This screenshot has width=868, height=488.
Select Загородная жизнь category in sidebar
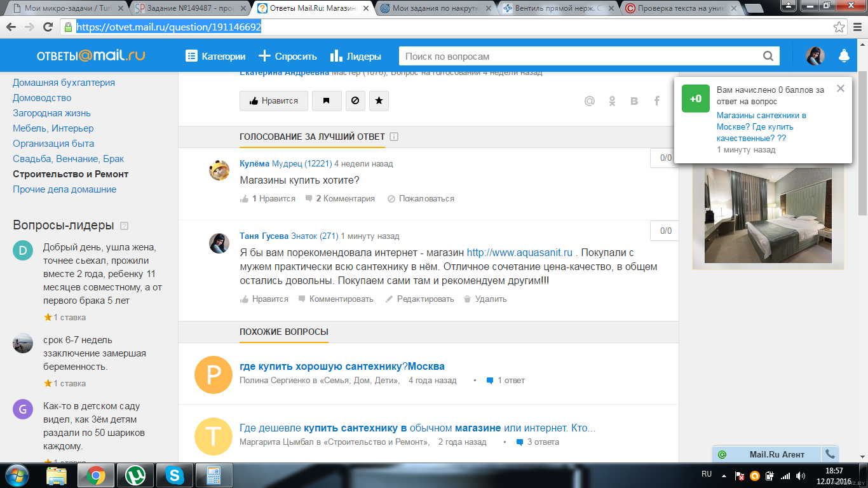point(51,113)
